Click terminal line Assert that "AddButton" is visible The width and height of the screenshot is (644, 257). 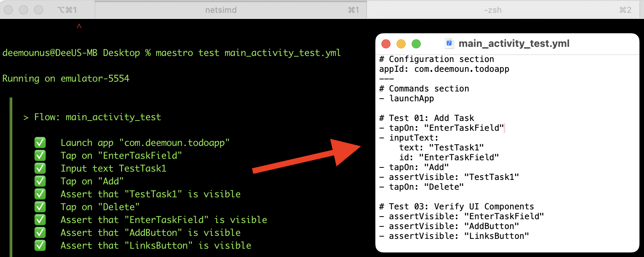151,233
